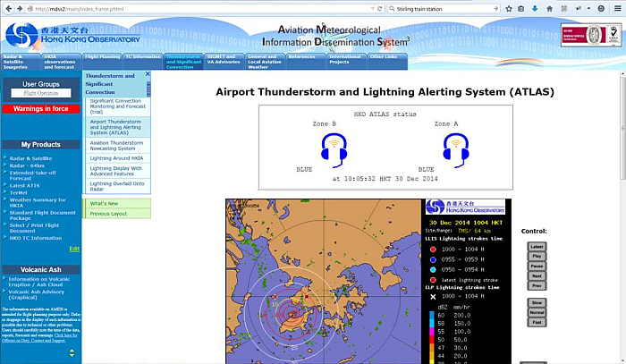Play the radar animation
Image resolution: width=626 pixels, height=364 pixels.
click(x=537, y=257)
